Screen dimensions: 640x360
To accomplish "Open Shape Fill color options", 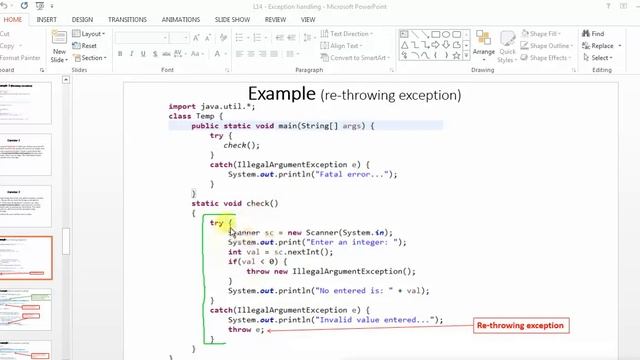I will tap(541, 33).
